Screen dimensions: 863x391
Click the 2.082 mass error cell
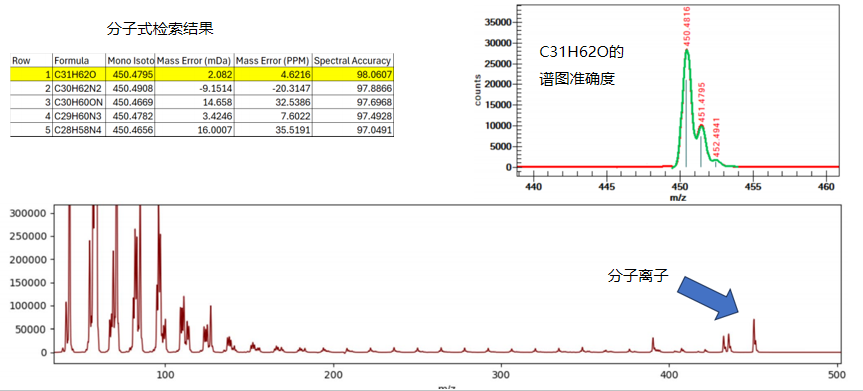coord(195,74)
